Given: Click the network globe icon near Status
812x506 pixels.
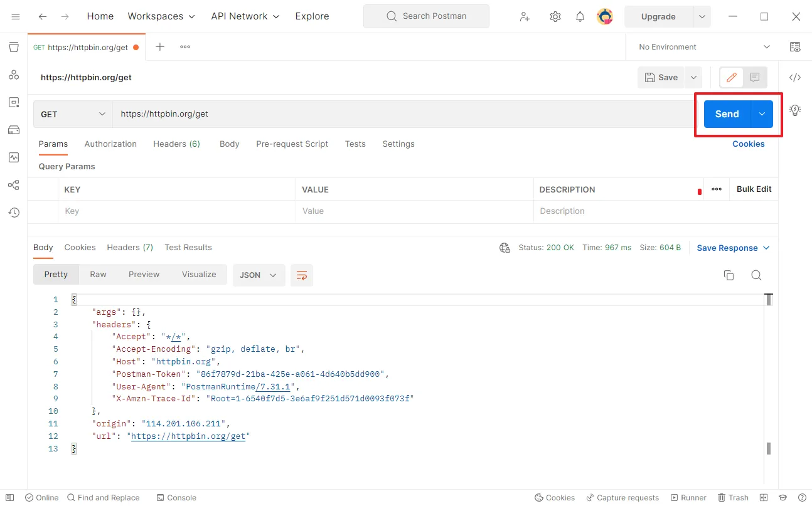Looking at the screenshot, I should [x=505, y=248].
